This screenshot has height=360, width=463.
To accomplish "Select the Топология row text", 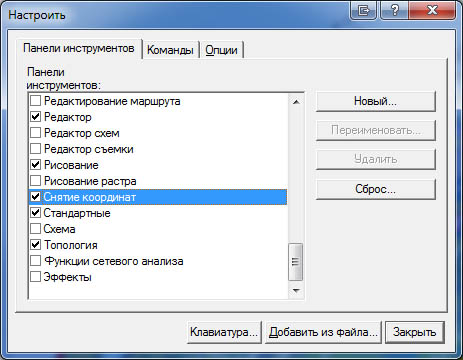I will 71,245.
